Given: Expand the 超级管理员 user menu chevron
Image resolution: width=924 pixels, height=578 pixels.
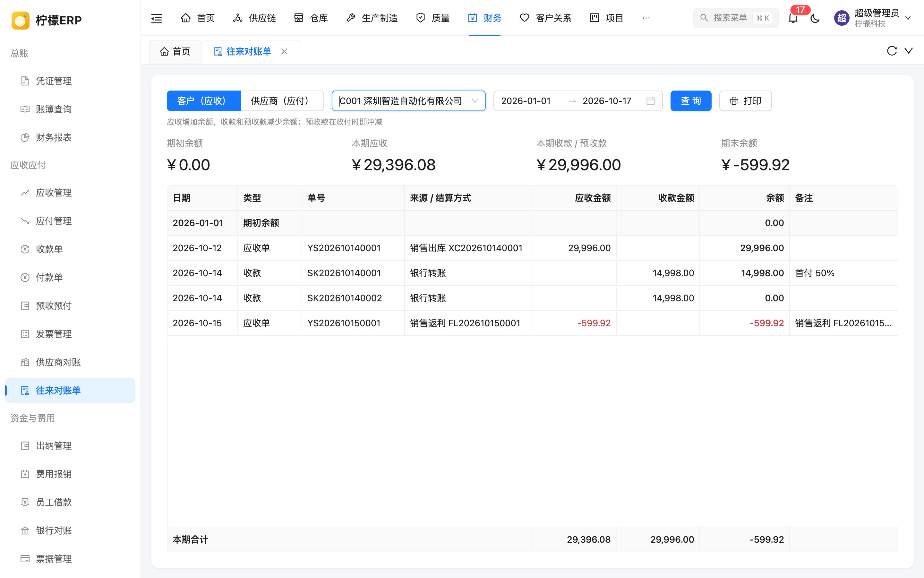Looking at the screenshot, I should point(908,18).
